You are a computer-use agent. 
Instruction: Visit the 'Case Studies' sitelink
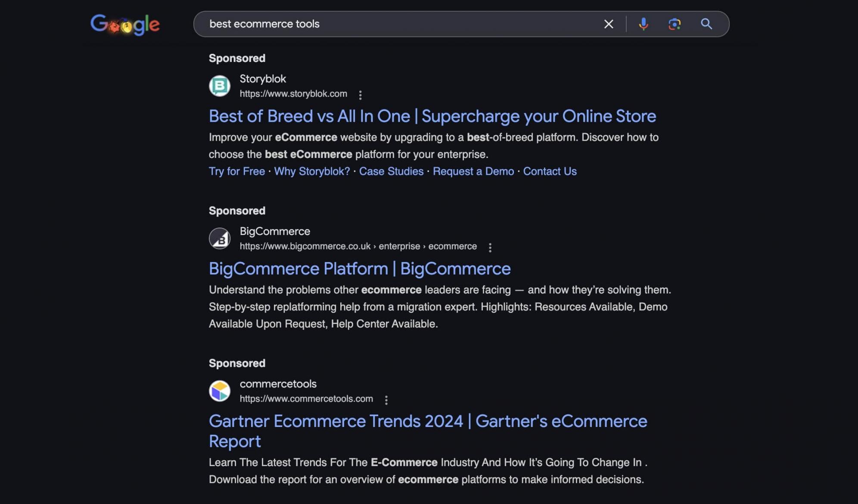(x=391, y=171)
